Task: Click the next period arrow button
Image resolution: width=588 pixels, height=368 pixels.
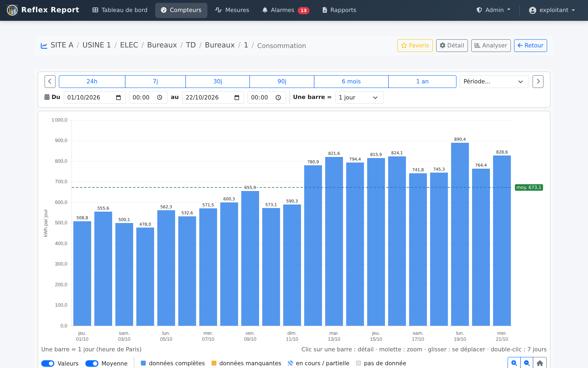Action: coord(538,82)
